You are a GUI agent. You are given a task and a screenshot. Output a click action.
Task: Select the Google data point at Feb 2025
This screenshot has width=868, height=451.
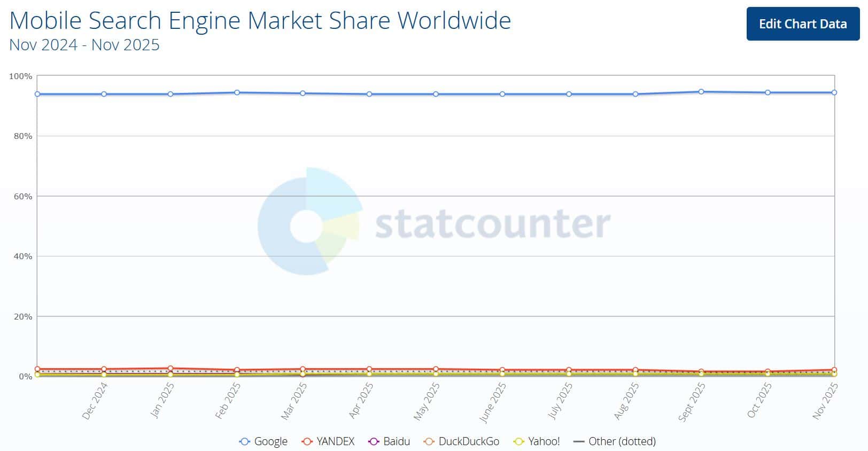click(236, 92)
